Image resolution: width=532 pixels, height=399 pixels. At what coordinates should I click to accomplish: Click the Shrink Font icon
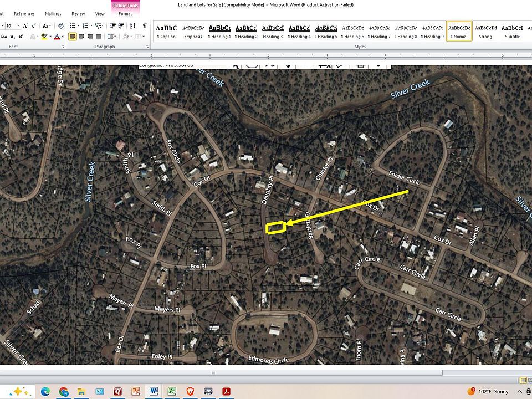pos(33,26)
